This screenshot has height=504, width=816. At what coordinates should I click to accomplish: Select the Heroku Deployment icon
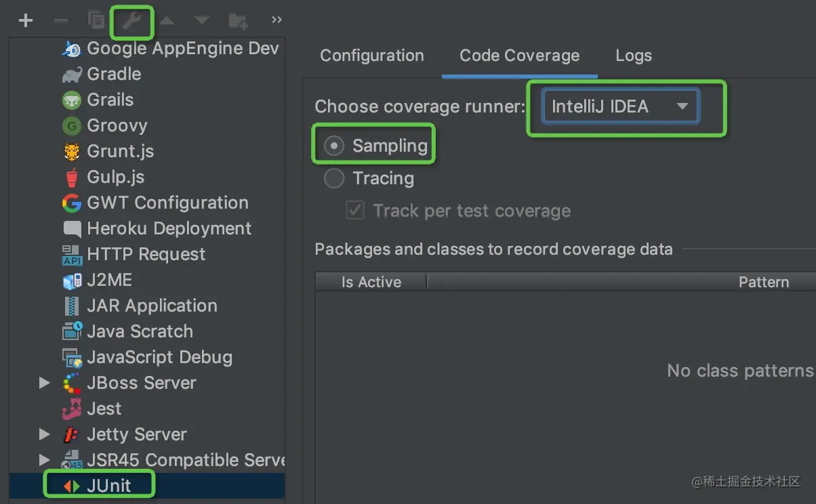(72, 229)
